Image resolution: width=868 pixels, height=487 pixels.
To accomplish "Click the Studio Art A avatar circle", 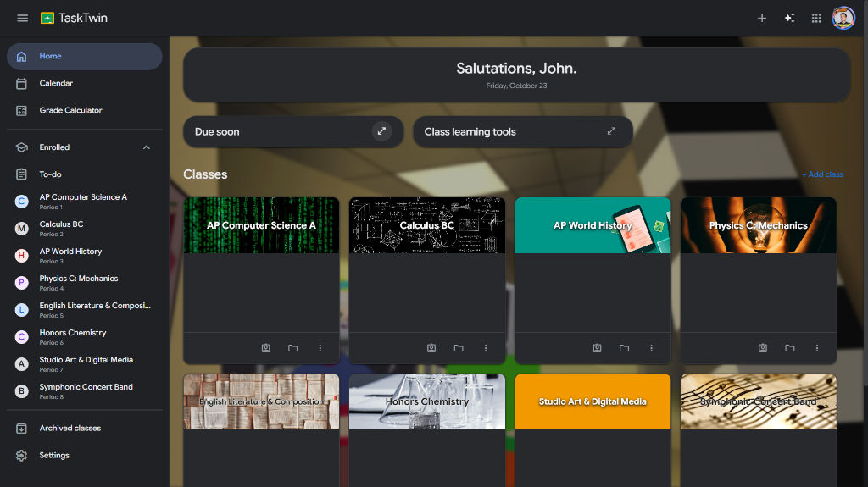I will 21,364.
